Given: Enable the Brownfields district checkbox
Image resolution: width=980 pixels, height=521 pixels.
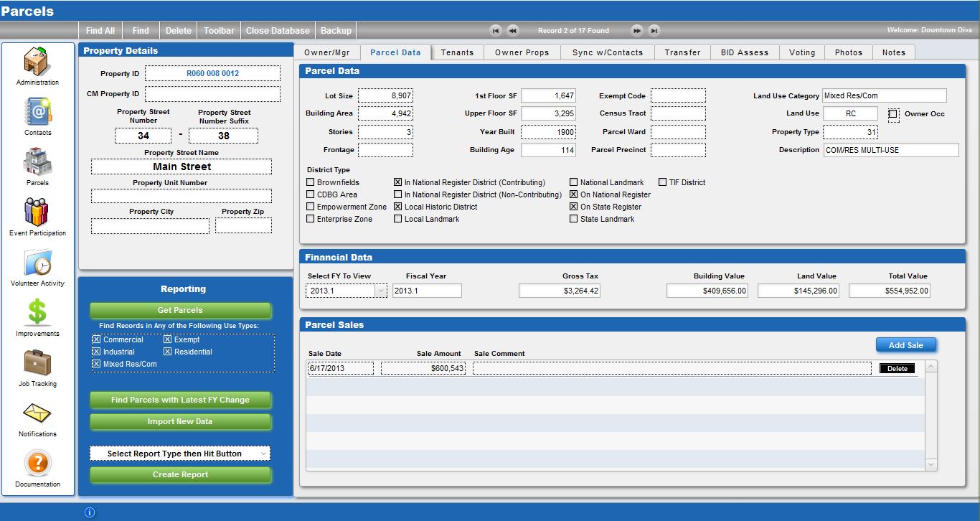Looking at the screenshot, I should coord(311,183).
